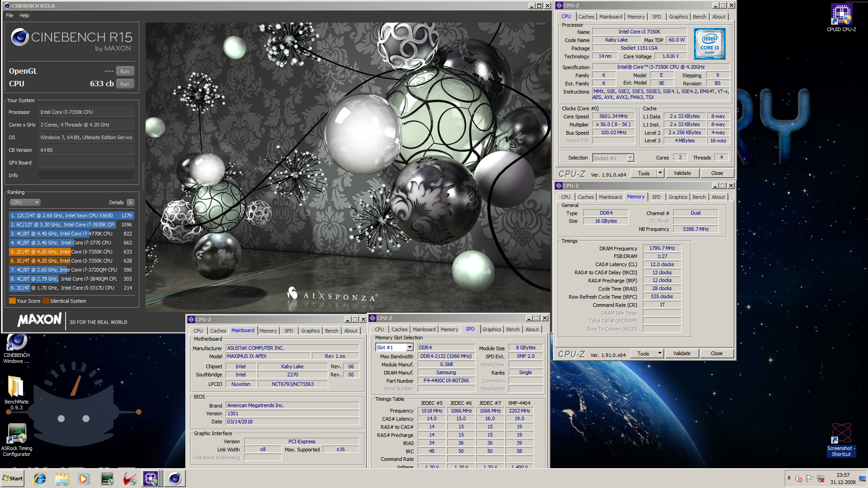Open the File menu in Cinebench
Screen dimensions: 868x488
[x=9, y=15]
